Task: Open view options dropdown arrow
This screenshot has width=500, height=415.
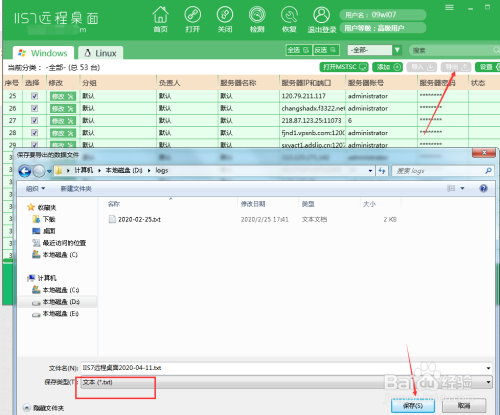Action: click(x=462, y=188)
